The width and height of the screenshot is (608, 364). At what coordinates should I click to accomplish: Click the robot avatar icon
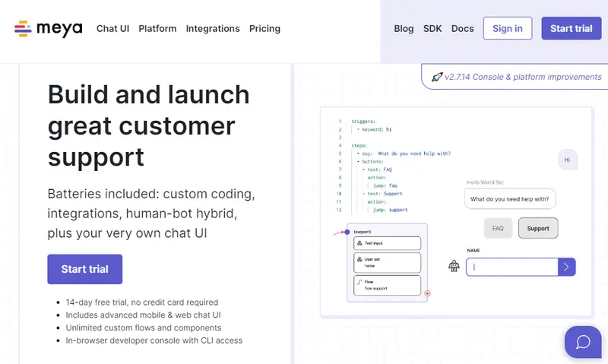(454, 266)
